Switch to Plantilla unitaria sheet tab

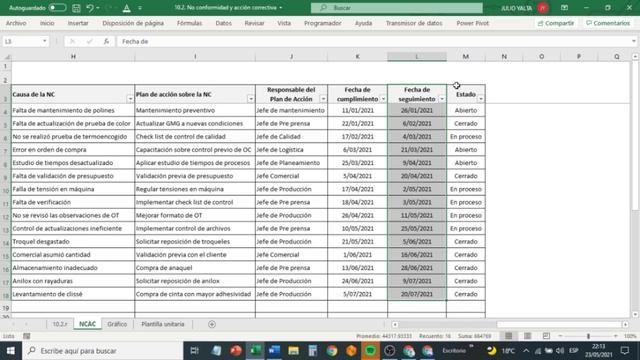click(x=163, y=324)
